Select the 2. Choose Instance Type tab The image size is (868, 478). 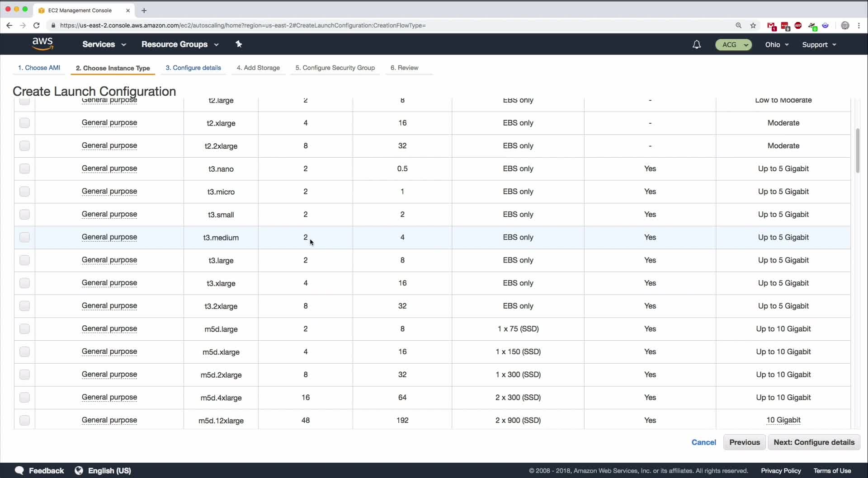click(x=113, y=68)
